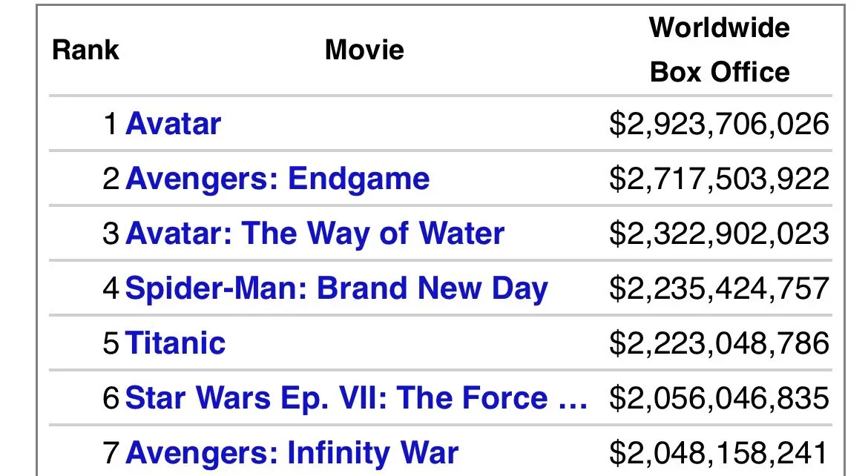Select the $2,322,902,023 box office figure
The height and width of the screenshot is (476, 868).
point(719,234)
